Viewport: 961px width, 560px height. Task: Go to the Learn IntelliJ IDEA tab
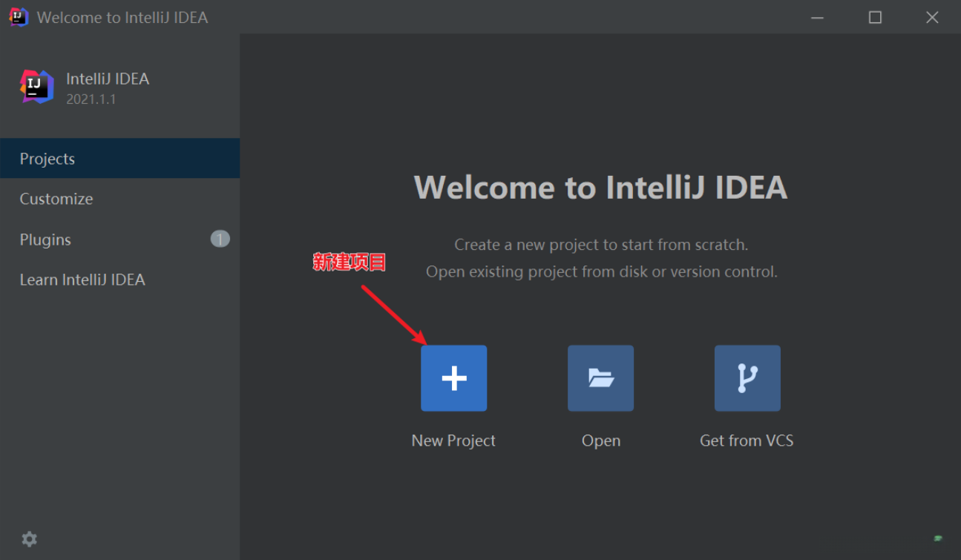(82, 280)
